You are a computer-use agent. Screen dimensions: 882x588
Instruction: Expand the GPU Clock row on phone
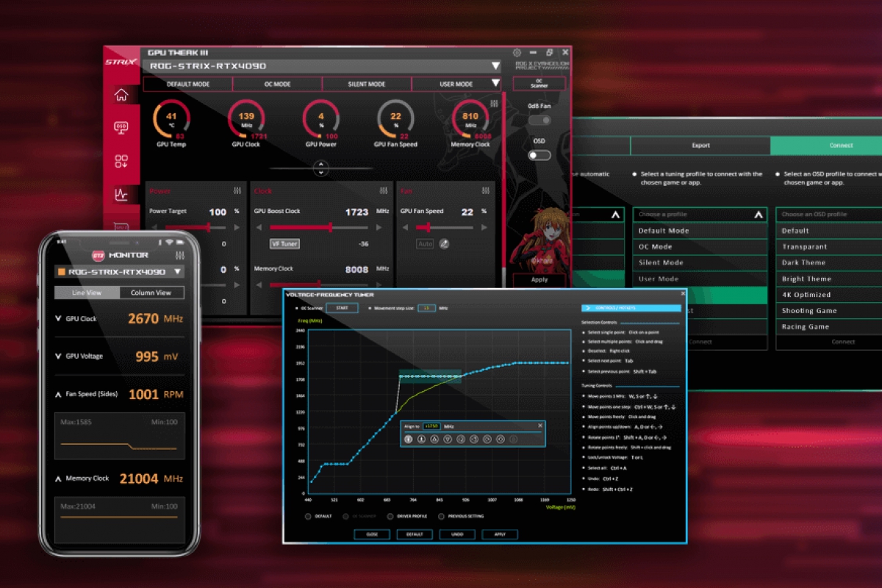click(59, 319)
